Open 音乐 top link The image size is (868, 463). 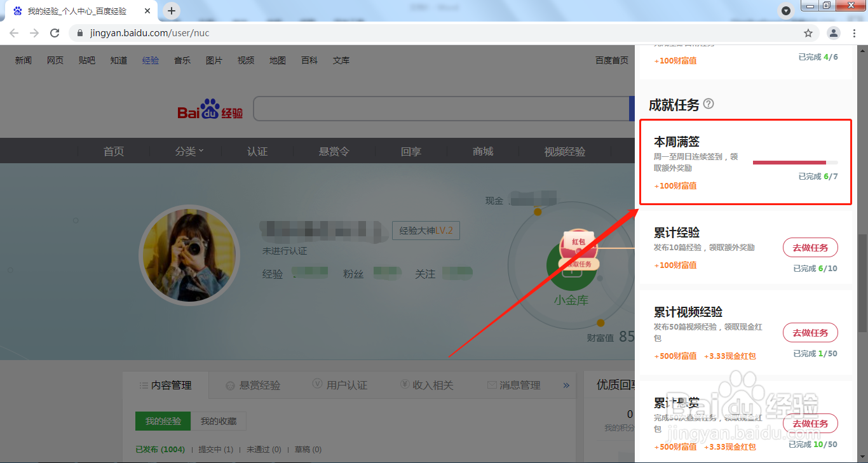(x=182, y=60)
